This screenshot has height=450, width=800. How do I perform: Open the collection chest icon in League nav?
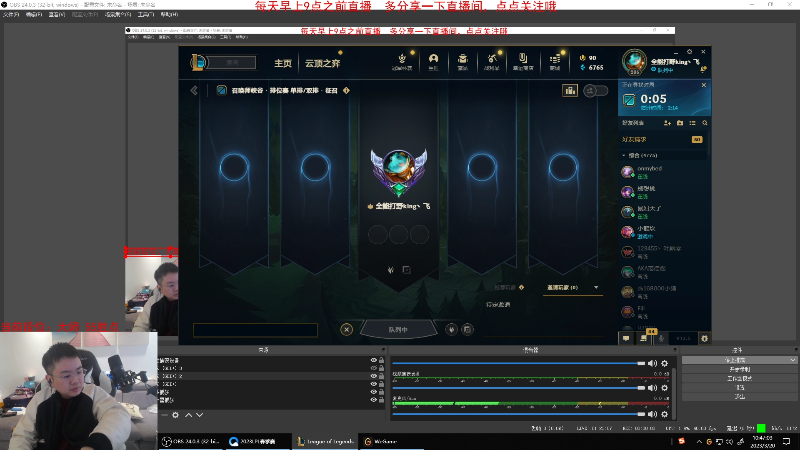(463, 61)
